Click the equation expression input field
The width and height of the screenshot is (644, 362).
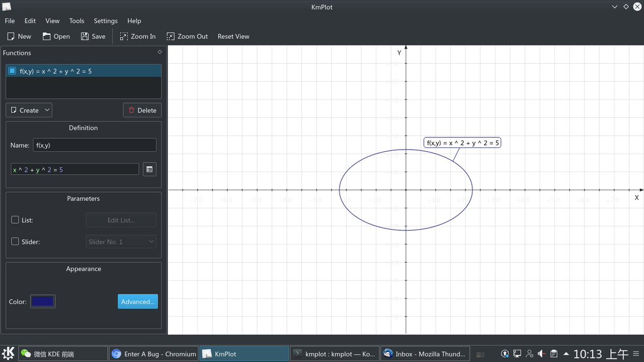pos(75,169)
